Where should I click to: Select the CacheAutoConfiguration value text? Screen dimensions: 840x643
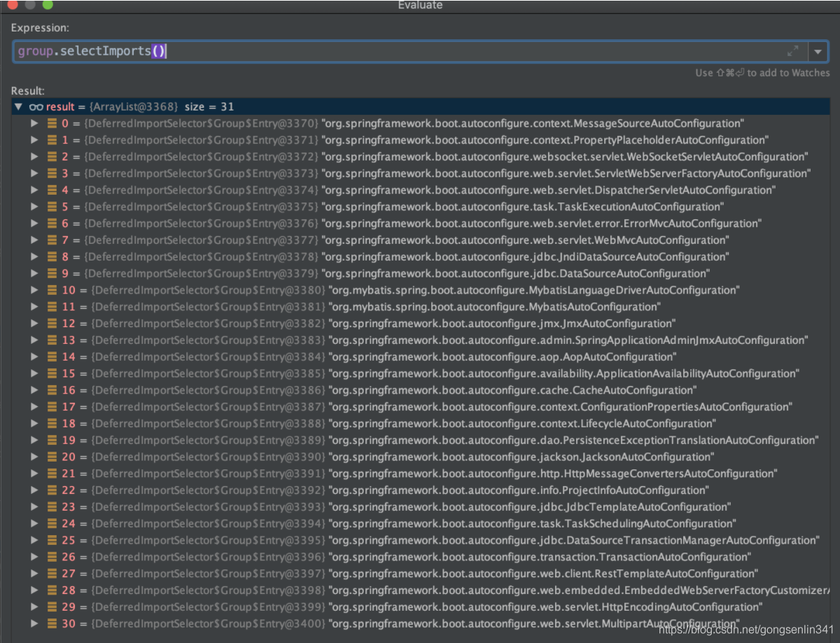click(512, 390)
